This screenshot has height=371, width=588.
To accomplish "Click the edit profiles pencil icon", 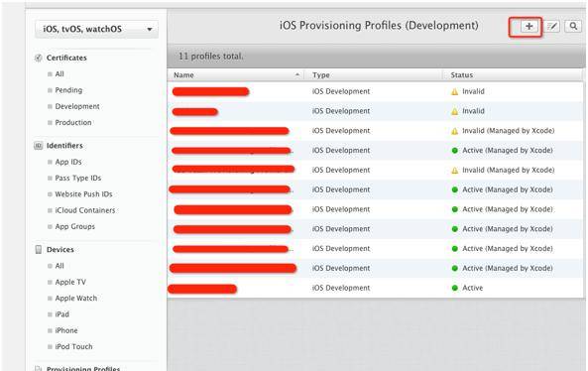I will [x=551, y=26].
